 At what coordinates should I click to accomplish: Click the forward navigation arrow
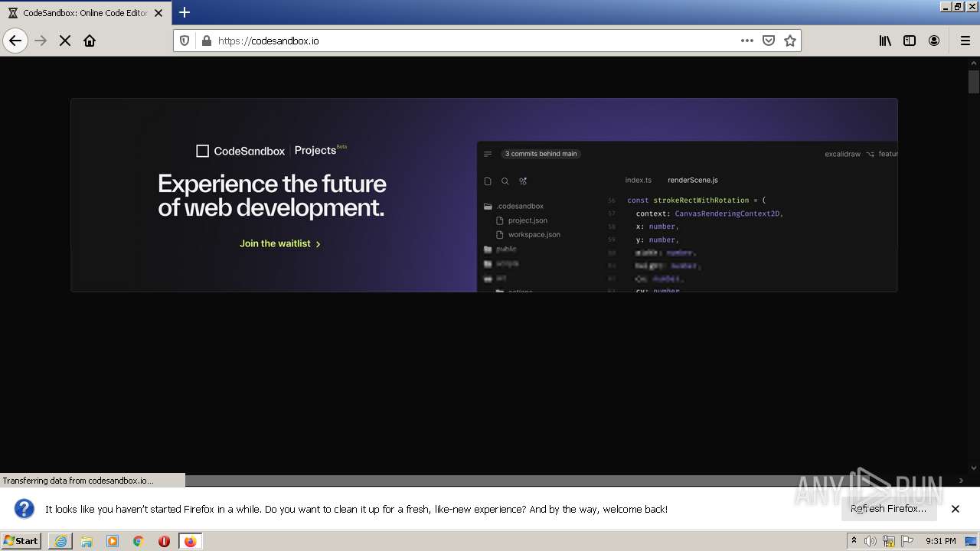click(x=41, y=41)
